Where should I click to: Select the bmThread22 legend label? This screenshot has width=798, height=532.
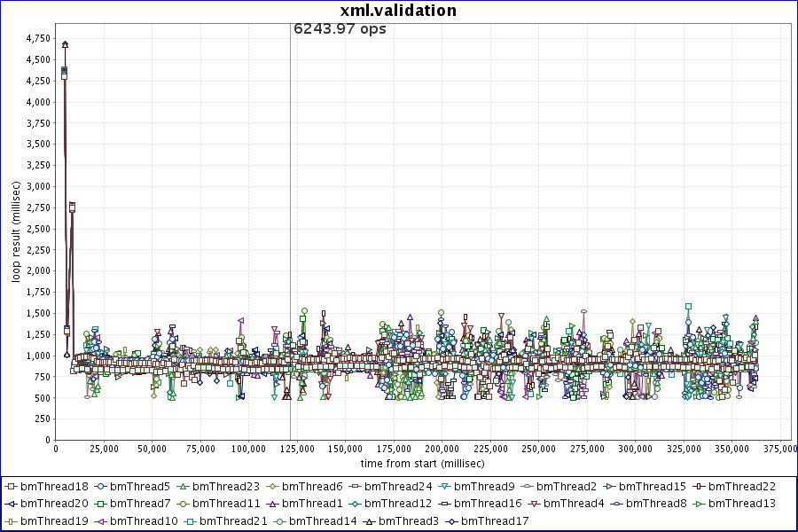click(741, 487)
